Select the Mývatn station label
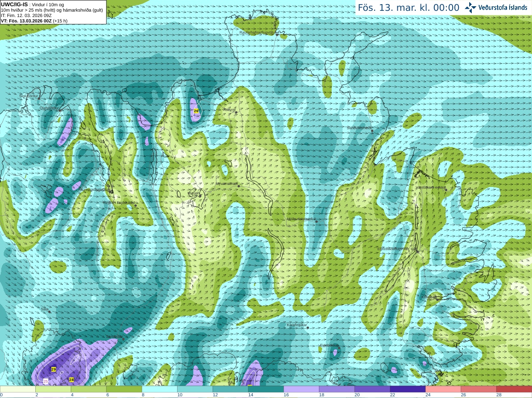The width and height of the screenshot is (532, 398). (x=194, y=193)
